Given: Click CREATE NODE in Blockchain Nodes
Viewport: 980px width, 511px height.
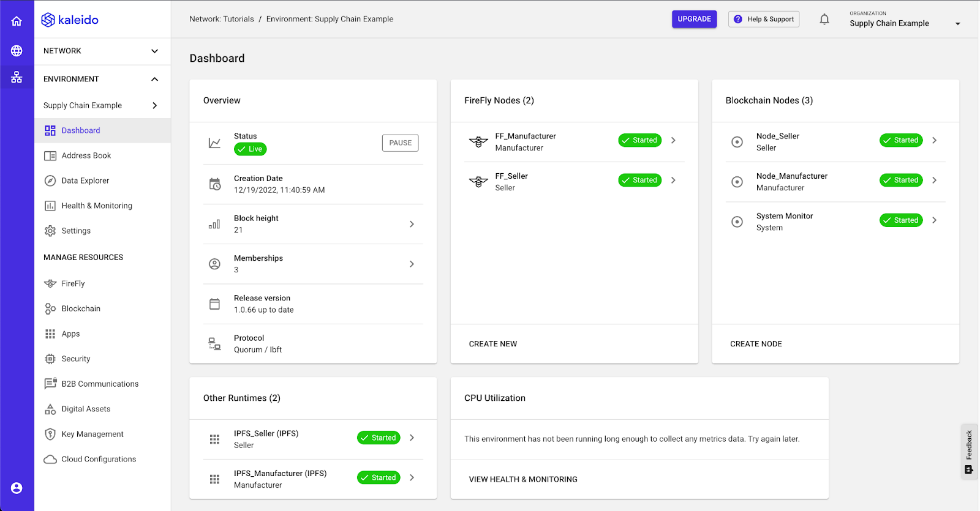Looking at the screenshot, I should click(756, 344).
